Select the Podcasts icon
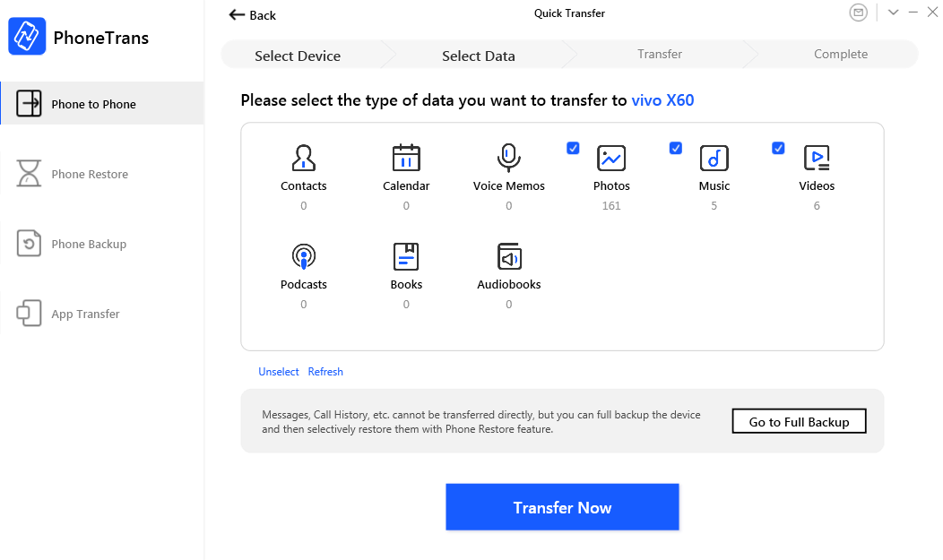The image size is (943, 560). click(304, 256)
